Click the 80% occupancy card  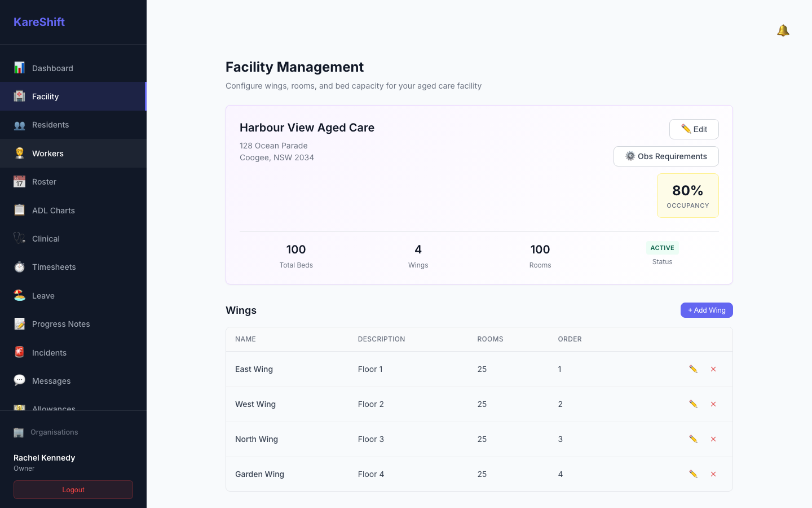tap(687, 195)
